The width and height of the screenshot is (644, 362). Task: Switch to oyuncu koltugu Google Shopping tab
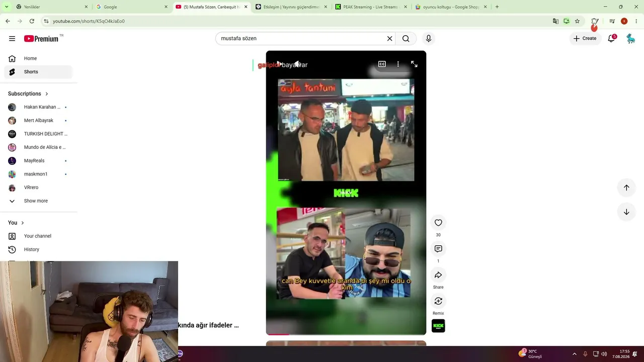point(451,7)
